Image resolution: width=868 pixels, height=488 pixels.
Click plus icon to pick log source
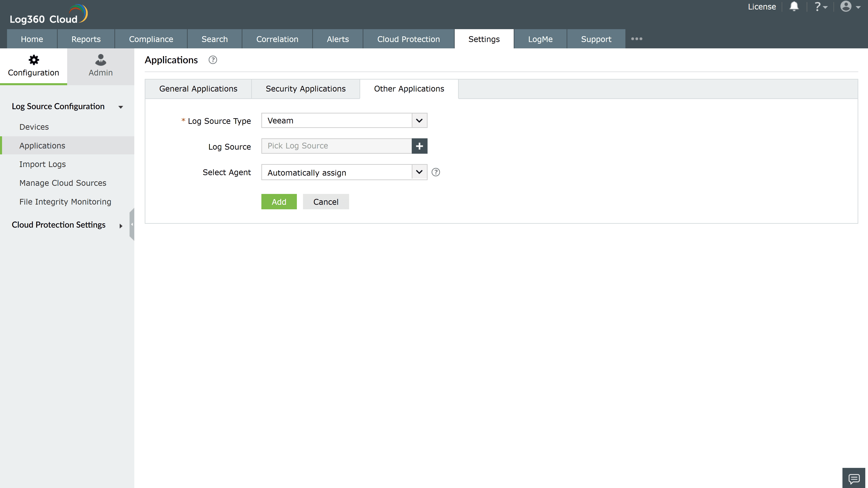pos(419,146)
